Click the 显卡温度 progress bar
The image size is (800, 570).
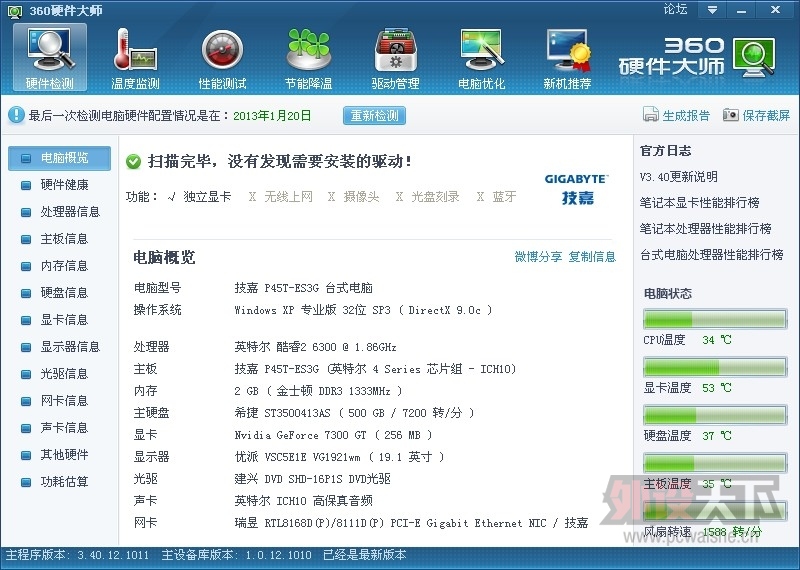(x=715, y=367)
